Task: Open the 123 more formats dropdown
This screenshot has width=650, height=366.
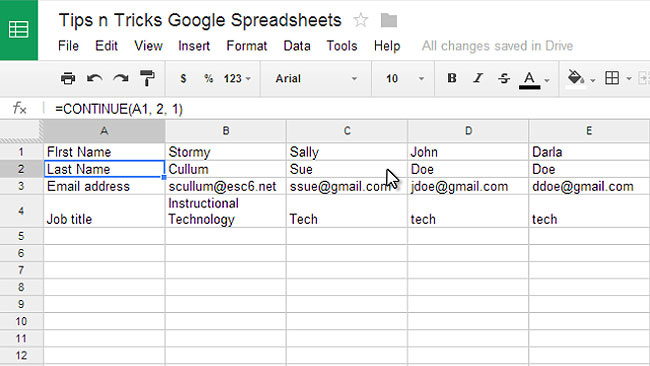Action: click(237, 78)
